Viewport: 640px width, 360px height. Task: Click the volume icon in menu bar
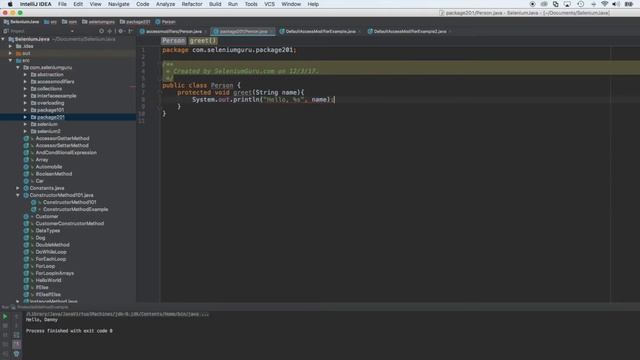click(x=616, y=4)
